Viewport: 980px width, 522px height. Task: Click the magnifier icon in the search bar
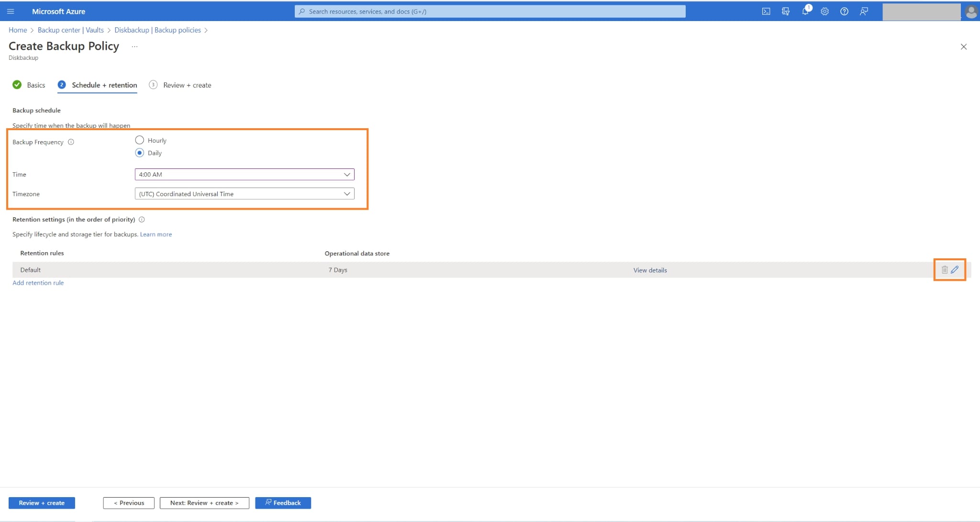301,11
